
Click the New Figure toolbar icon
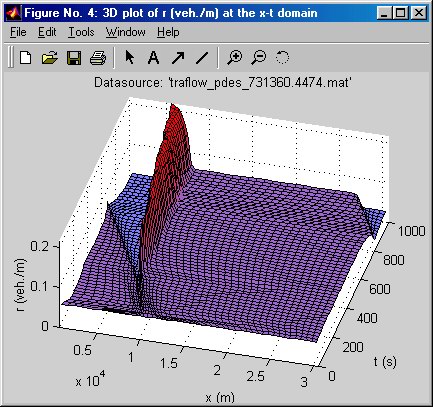[x=26, y=58]
